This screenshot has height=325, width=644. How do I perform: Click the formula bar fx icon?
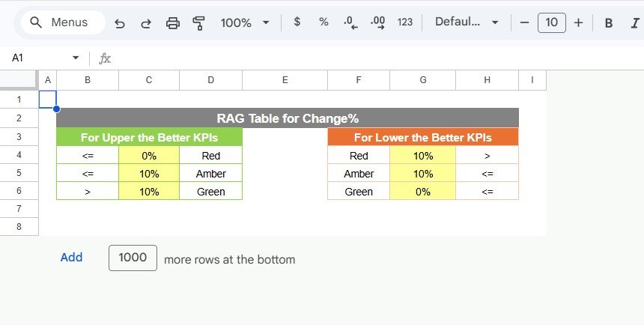point(105,58)
